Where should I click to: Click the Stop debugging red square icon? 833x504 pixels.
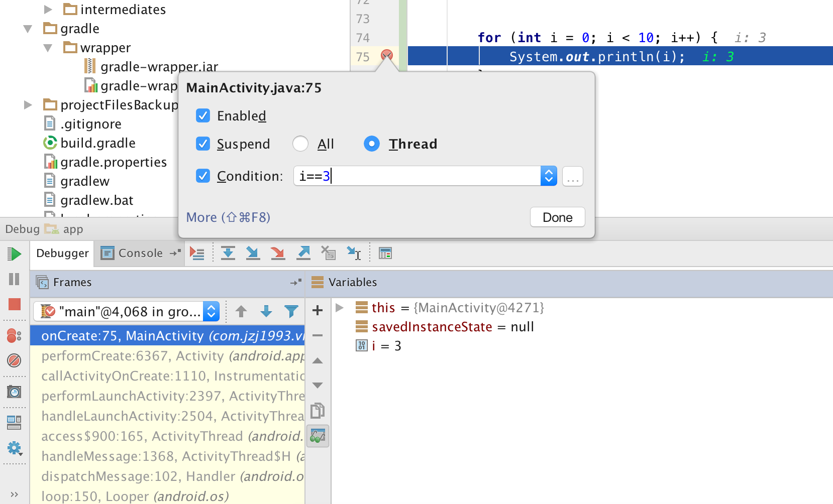coord(15,304)
